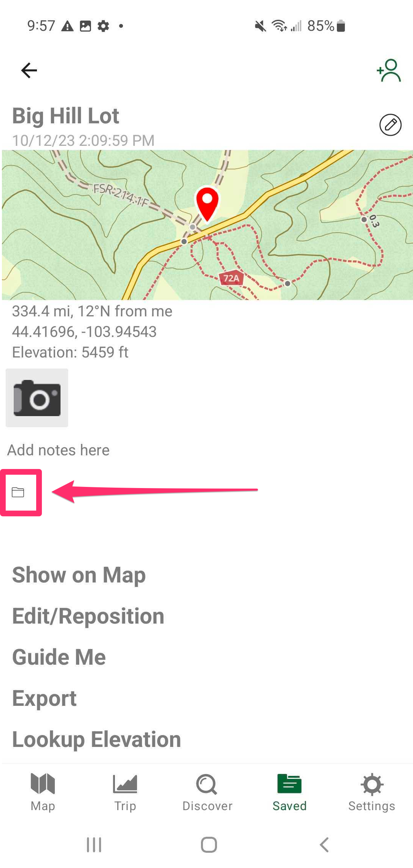
Task: Tap Show on Map
Action: click(79, 574)
